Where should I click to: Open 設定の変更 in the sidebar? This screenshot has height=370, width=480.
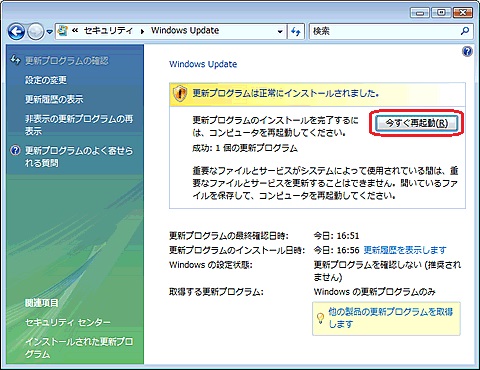coord(46,80)
